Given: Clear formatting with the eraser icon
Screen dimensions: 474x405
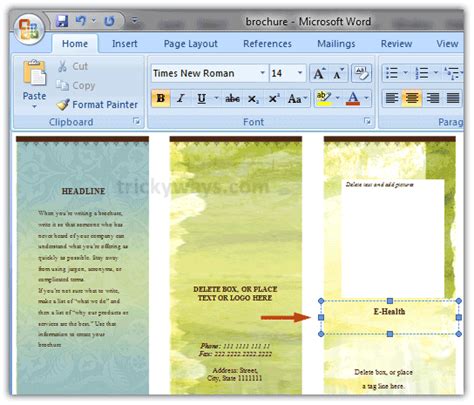Looking at the screenshot, I should click(362, 73).
